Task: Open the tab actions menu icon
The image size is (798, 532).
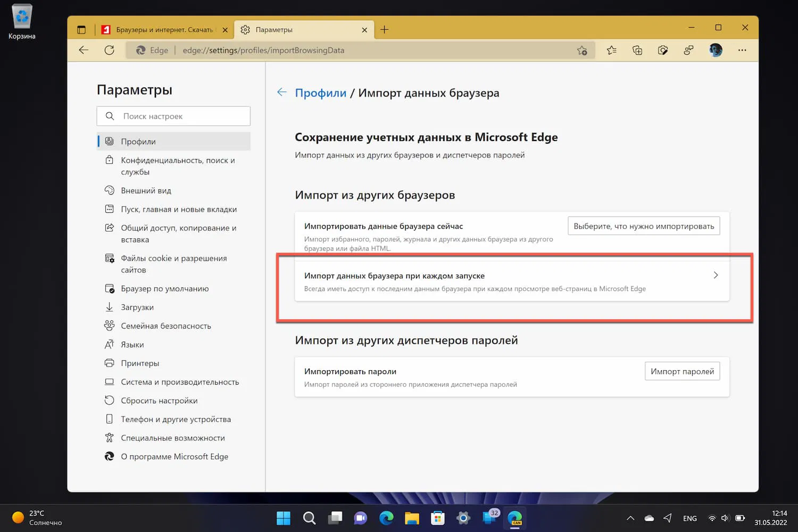Action: coord(81,30)
